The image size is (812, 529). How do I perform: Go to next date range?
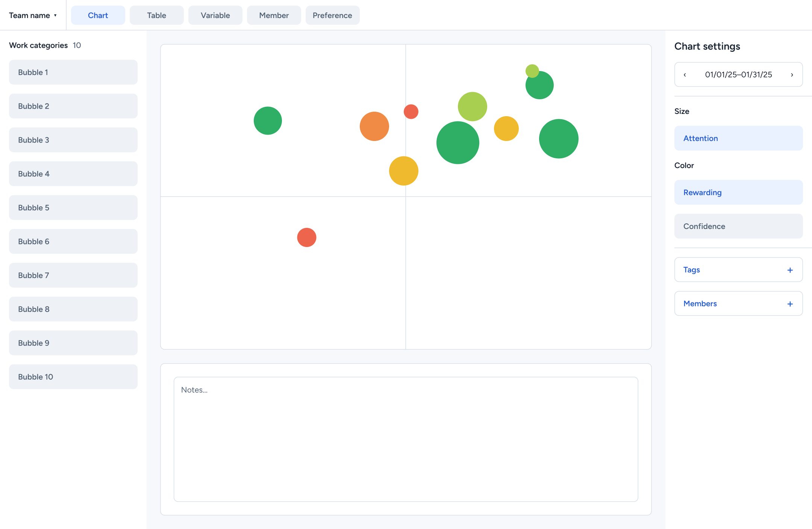coord(792,75)
